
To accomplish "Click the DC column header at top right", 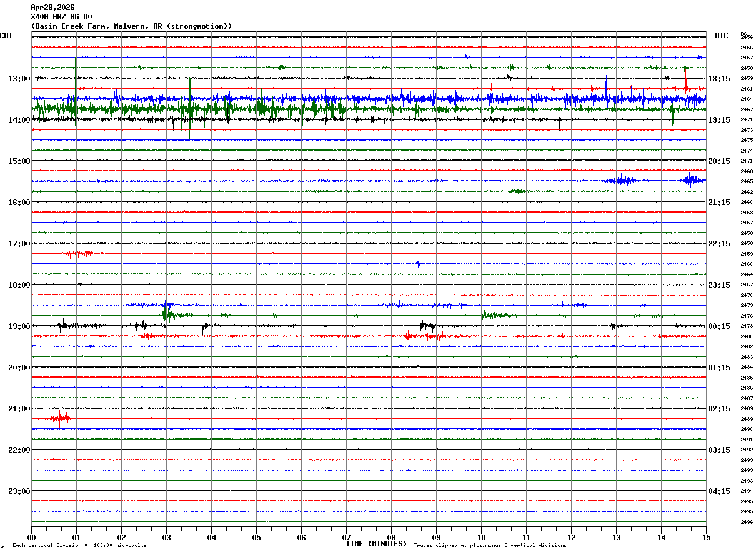I will (744, 34).
